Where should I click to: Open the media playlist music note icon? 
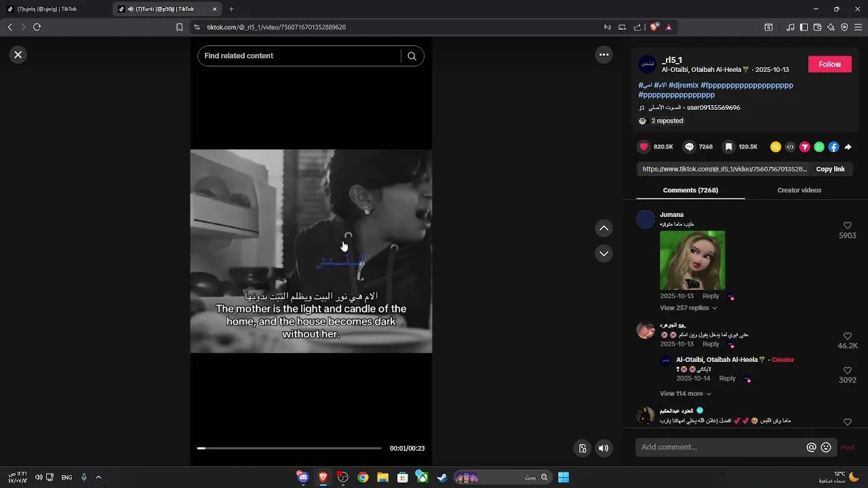click(791, 27)
